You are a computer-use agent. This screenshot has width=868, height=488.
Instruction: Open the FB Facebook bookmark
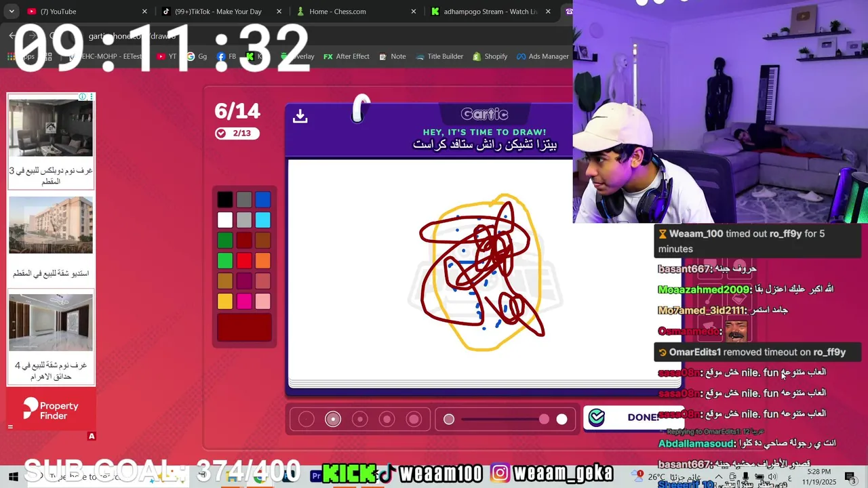click(226, 56)
